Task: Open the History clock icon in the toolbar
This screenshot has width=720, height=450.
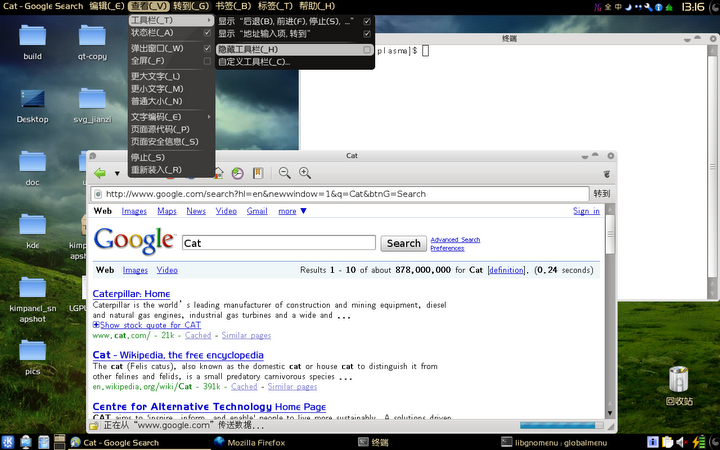Action: click(x=237, y=173)
